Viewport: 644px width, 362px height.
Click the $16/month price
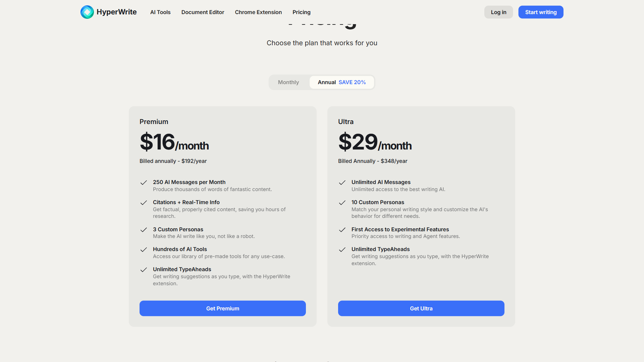tap(174, 142)
